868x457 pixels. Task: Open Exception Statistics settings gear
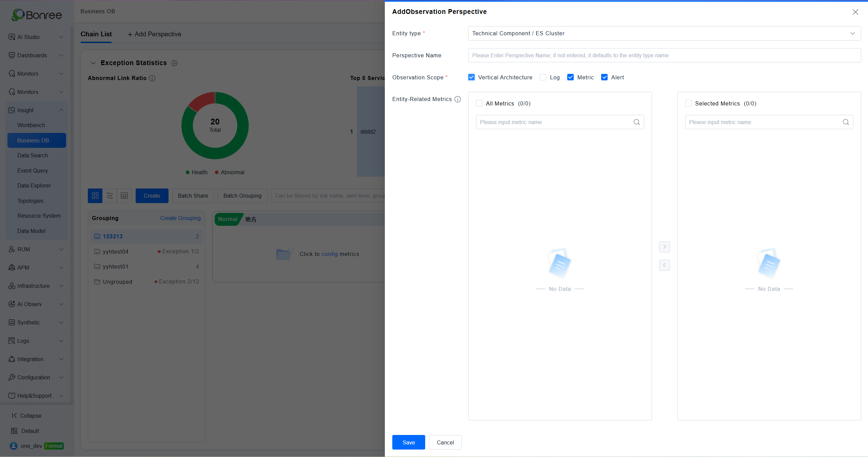(174, 63)
